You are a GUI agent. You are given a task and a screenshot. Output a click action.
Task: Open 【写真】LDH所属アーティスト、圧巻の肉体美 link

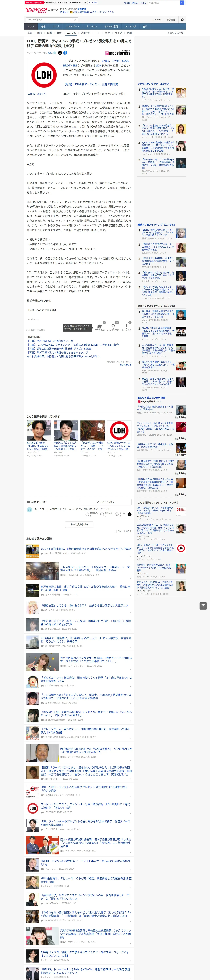(x=91, y=84)
